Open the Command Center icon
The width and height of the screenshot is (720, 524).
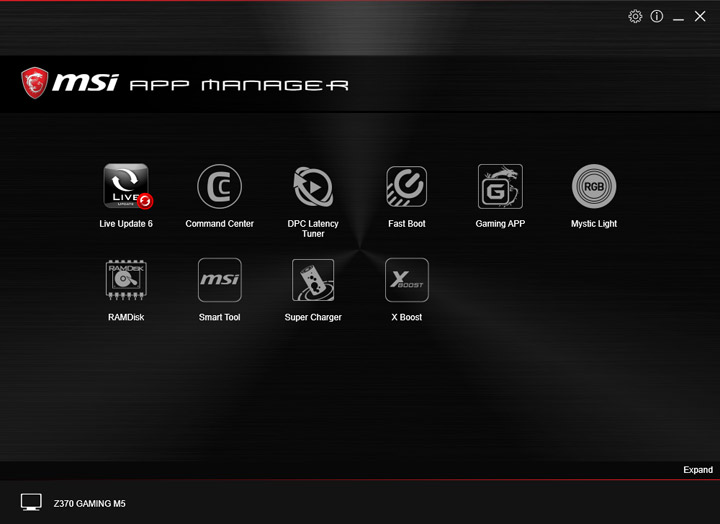(x=219, y=186)
